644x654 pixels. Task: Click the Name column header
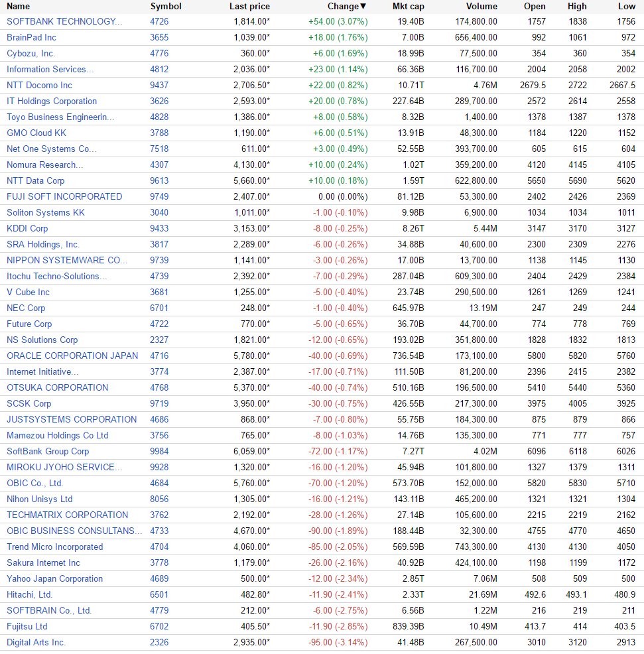point(19,6)
